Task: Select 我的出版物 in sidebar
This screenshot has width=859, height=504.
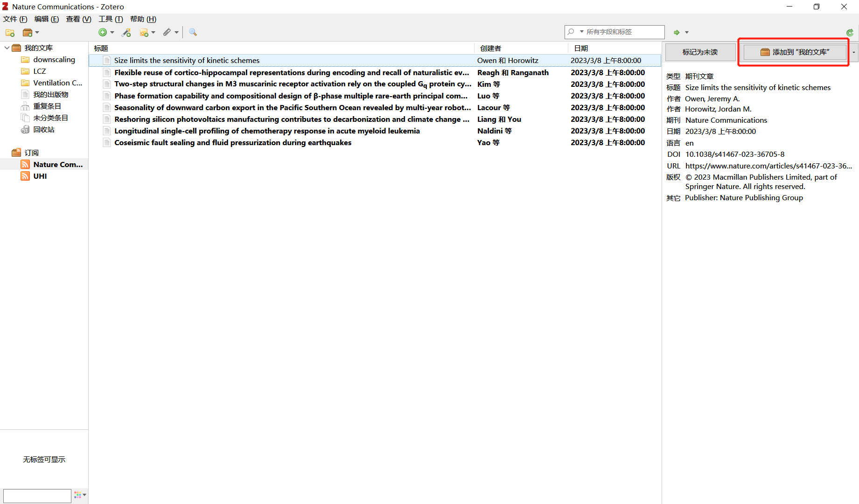Action: click(51, 95)
